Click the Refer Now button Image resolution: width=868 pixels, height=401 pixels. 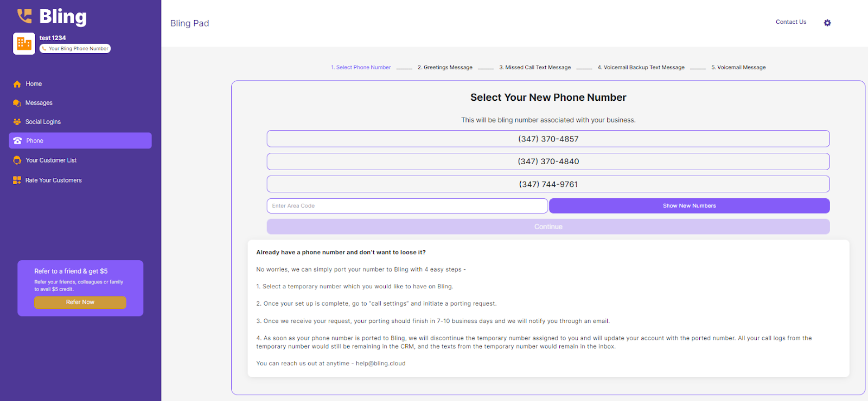coord(80,302)
